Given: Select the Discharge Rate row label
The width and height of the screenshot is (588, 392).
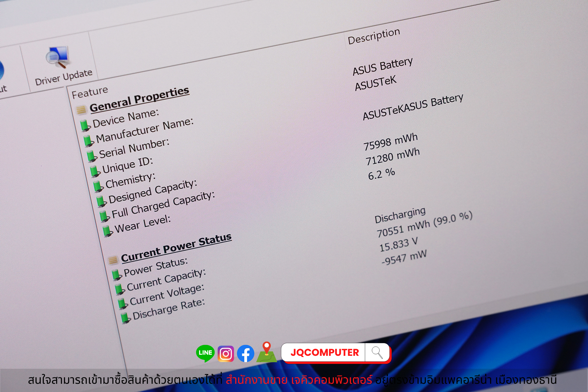Looking at the screenshot, I should click(169, 309).
